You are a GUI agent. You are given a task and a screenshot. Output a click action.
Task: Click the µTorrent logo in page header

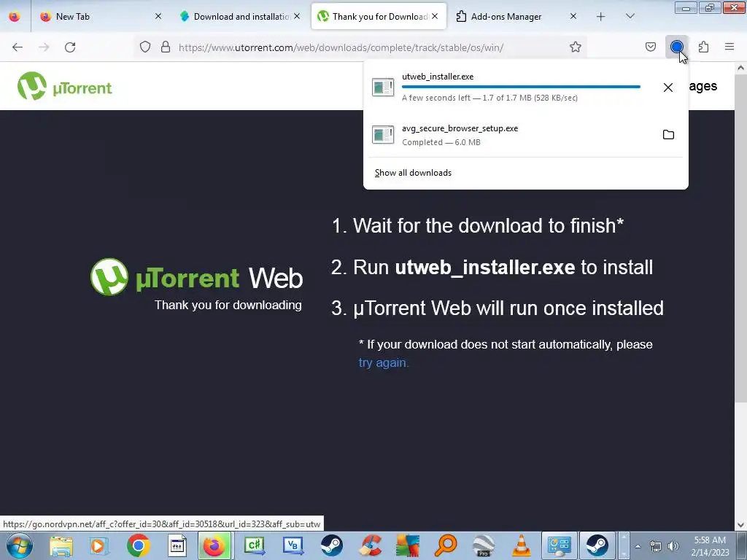coord(65,86)
